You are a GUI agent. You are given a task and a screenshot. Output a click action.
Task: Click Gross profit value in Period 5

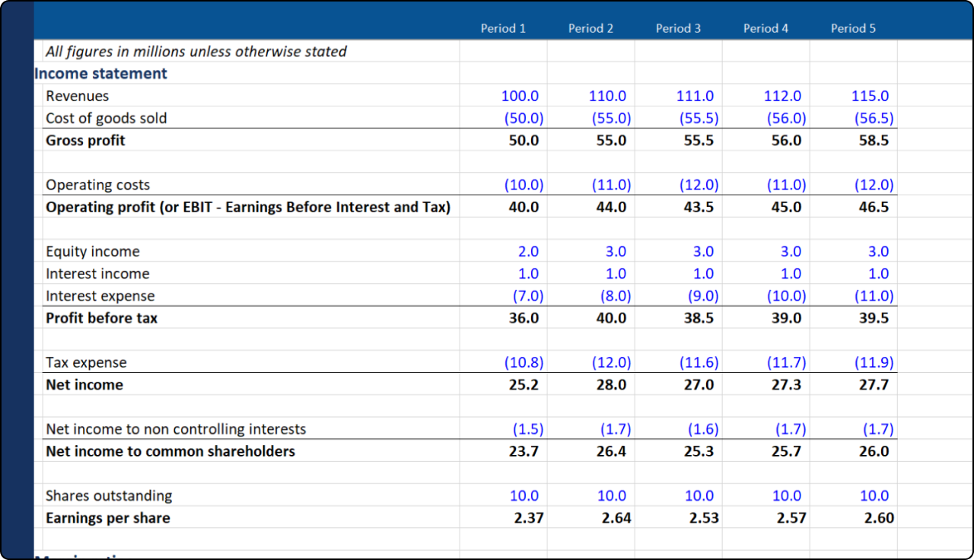(x=874, y=141)
